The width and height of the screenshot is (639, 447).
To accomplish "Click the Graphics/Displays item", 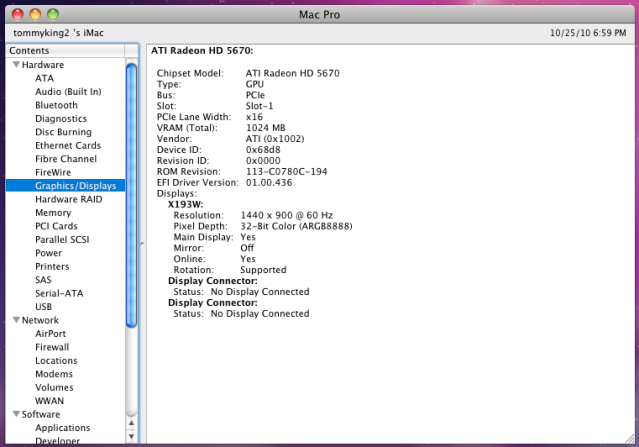I will [x=75, y=186].
